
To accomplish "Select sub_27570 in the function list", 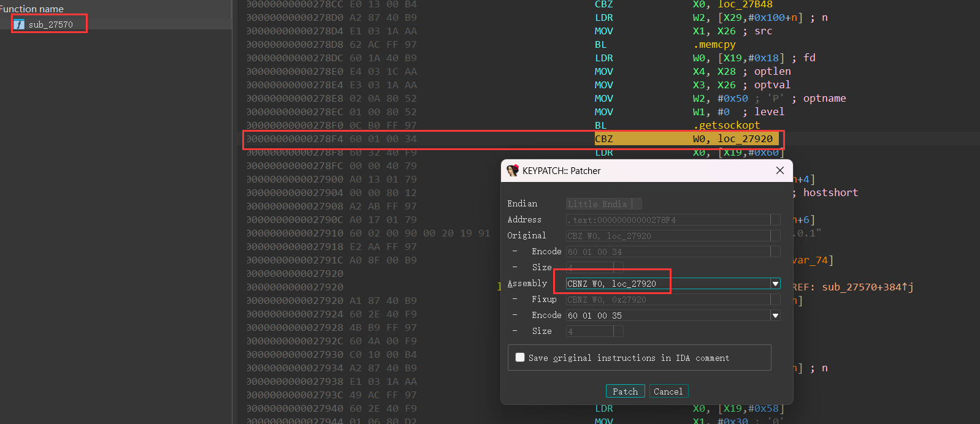I will click(x=50, y=25).
